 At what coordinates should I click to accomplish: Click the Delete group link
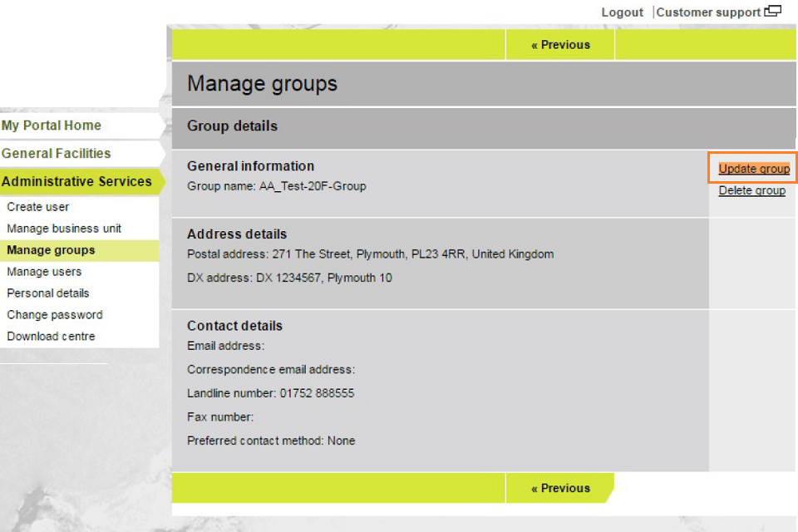751,190
